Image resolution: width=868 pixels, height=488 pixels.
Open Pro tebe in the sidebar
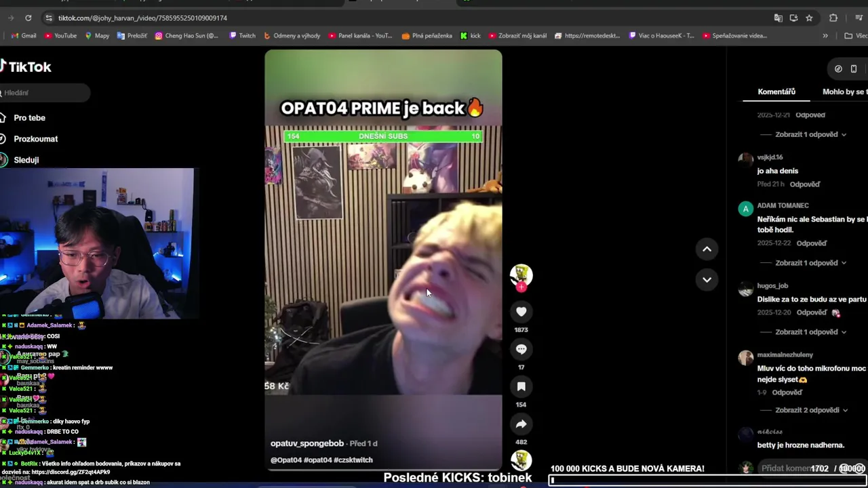pyautogui.click(x=29, y=118)
